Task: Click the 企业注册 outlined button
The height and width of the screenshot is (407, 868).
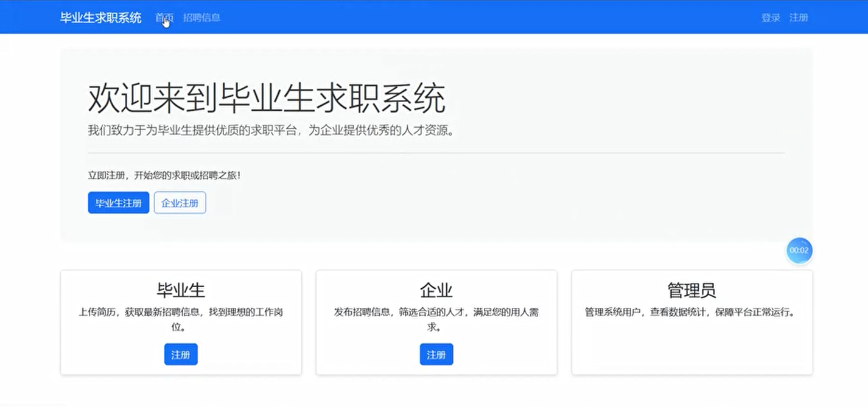Action: coord(180,203)
